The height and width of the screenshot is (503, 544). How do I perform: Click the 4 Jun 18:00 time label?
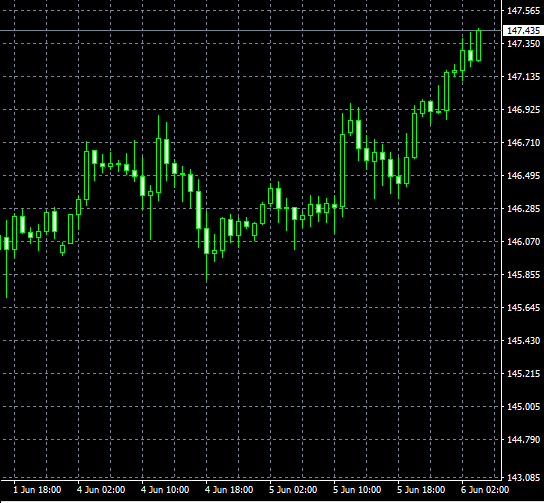coord(229,490)
